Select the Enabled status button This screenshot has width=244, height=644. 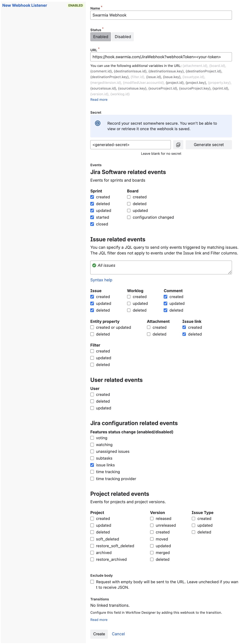101,37
